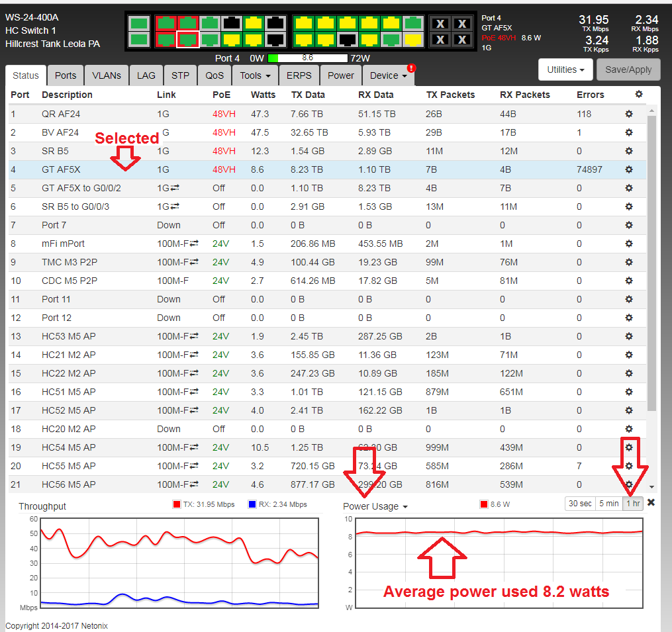672x632 pixels.
Task: Switch graph interval to 5 min
Action: tap(608, 504)
